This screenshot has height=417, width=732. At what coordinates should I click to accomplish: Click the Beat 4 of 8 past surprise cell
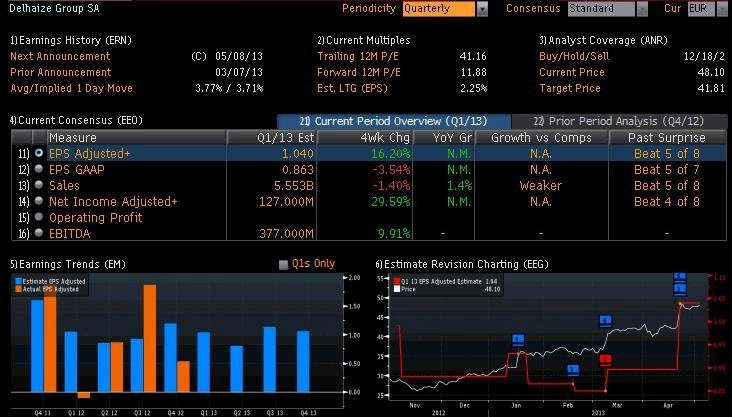pyautogui.click(x=667, y=201)
